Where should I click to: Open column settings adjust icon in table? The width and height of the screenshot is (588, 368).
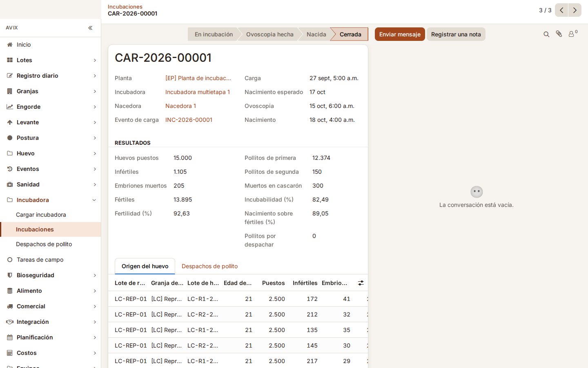pos(361,283)
